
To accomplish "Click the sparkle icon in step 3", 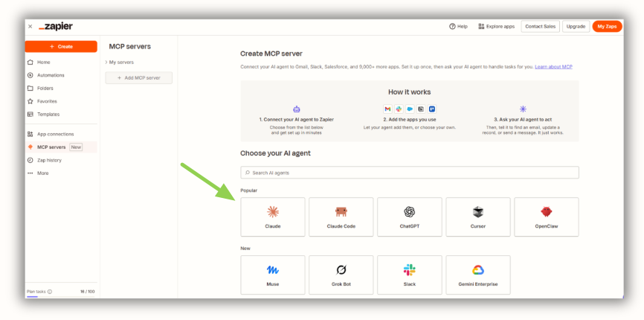I will click(523, 109).
